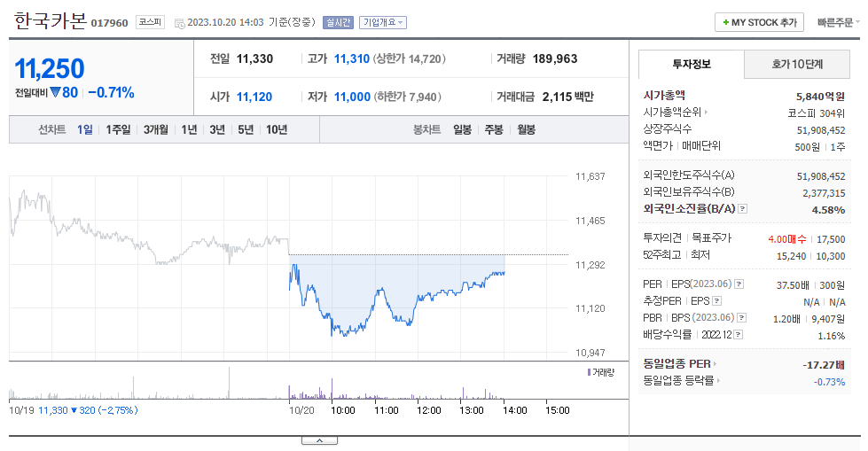Click the 목표주가 value 17,500
The width and height of the screenshot is (868, 451).
click(x=831, y=239)
